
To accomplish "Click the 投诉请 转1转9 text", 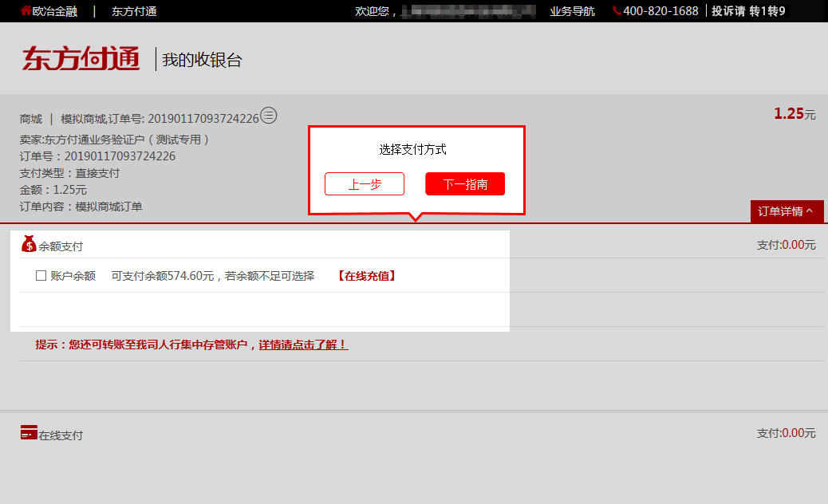I will click(x=748, y=11).
